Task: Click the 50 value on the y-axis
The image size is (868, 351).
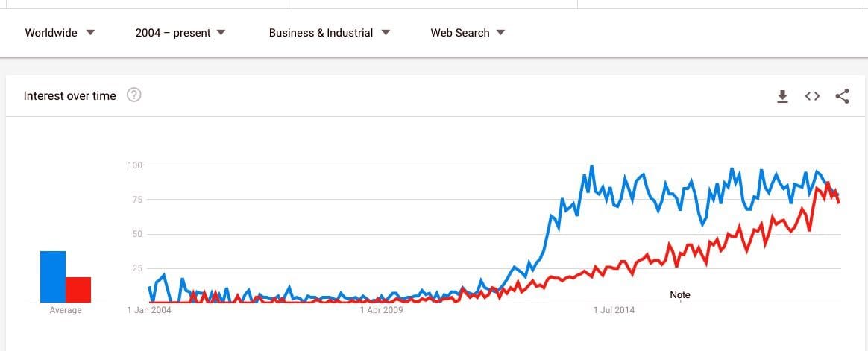Action: pos(138,234)
